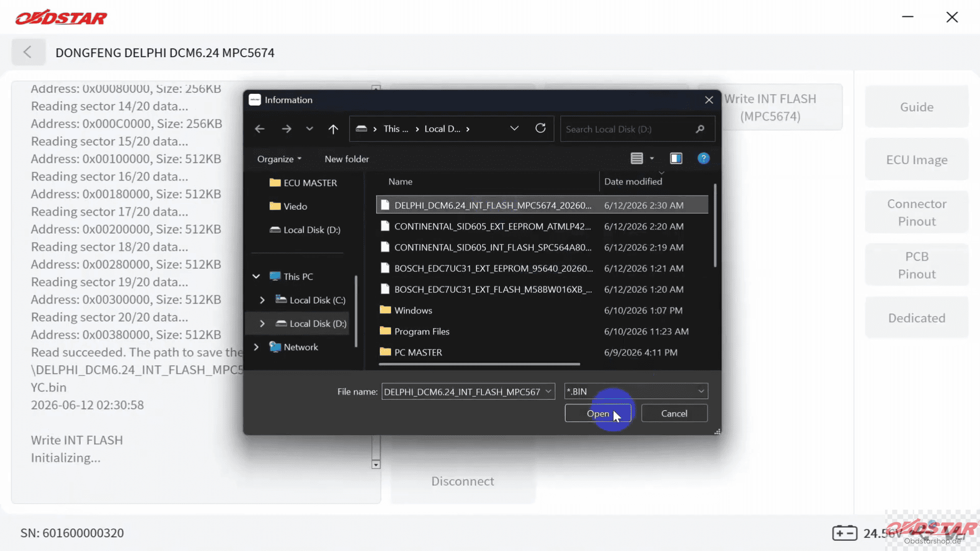Select the PC MASTER folder
This screenshot has width=980, height=551.
click(x=542, y=352)
